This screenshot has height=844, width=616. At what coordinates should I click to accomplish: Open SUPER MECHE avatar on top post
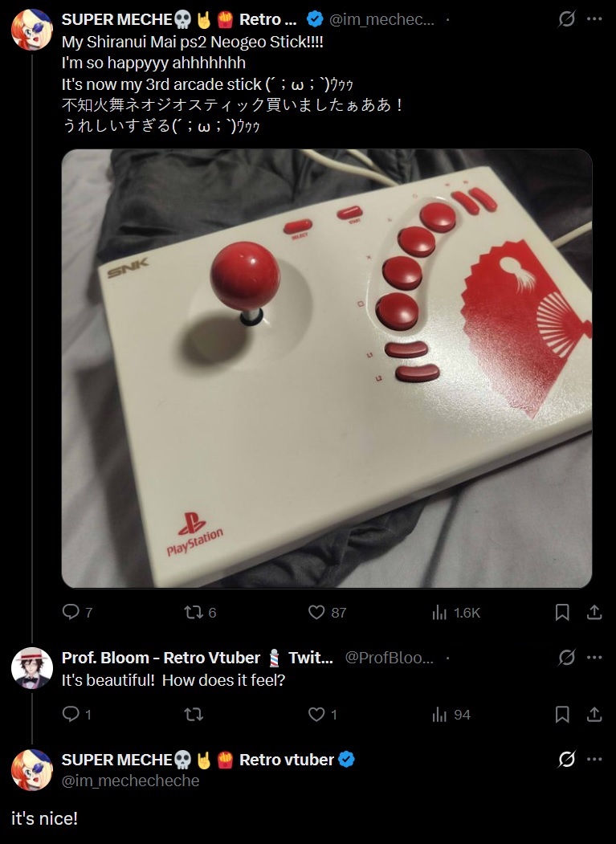click(32, 29)
